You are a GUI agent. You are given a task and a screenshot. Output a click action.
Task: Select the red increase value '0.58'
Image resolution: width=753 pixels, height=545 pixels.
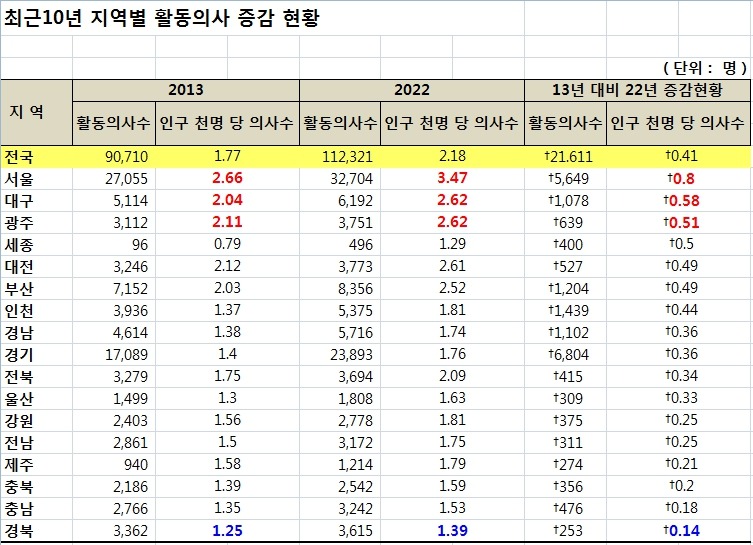pos(681,201)
